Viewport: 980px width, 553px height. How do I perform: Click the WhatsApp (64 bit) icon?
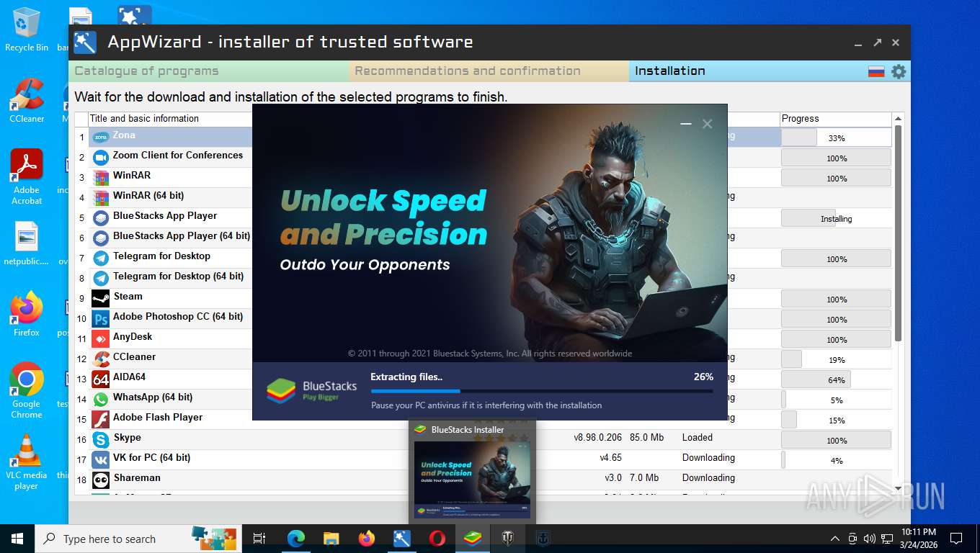pos(101,399)
